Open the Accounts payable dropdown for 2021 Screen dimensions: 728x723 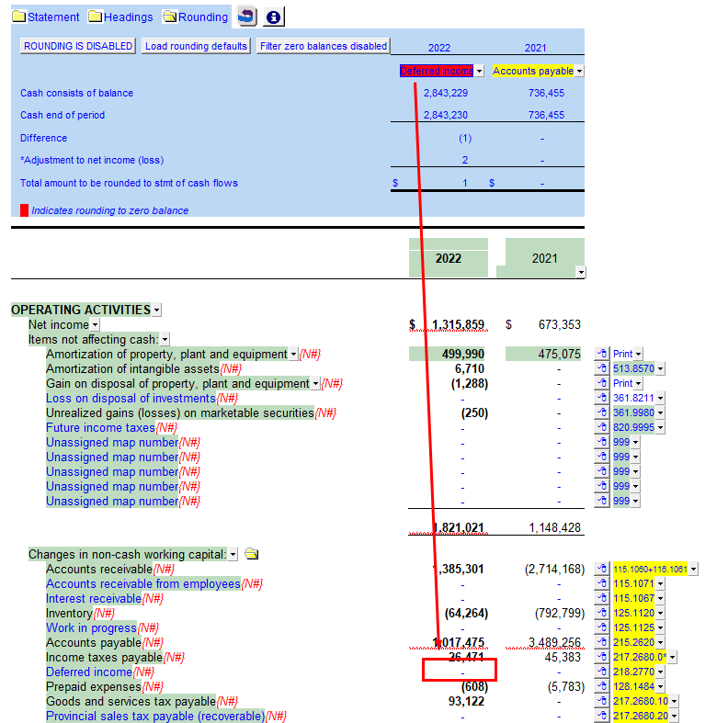pyautogui.click(x=579, y=71)
